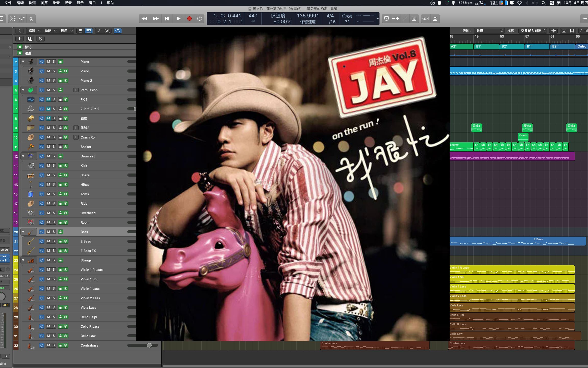Adjust the track 7 volume slider knob
The height and width of the screenshot is (368, 588).
(x=135, y=109)
